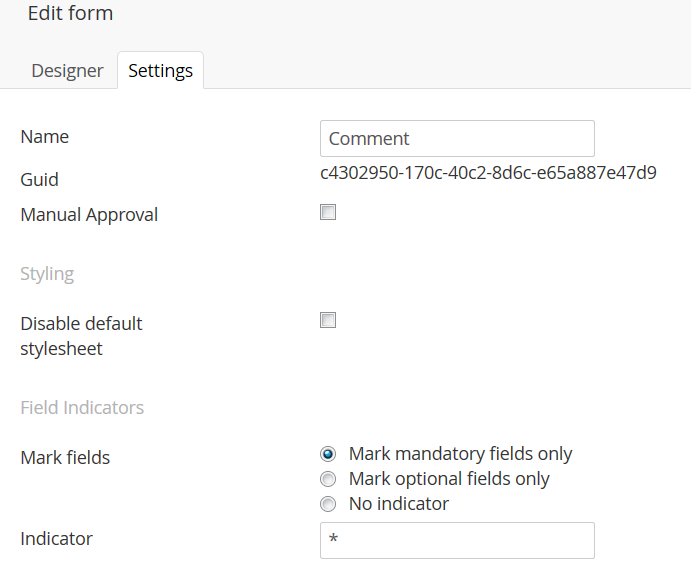Click the Name label text

click(x=45, y=137)
